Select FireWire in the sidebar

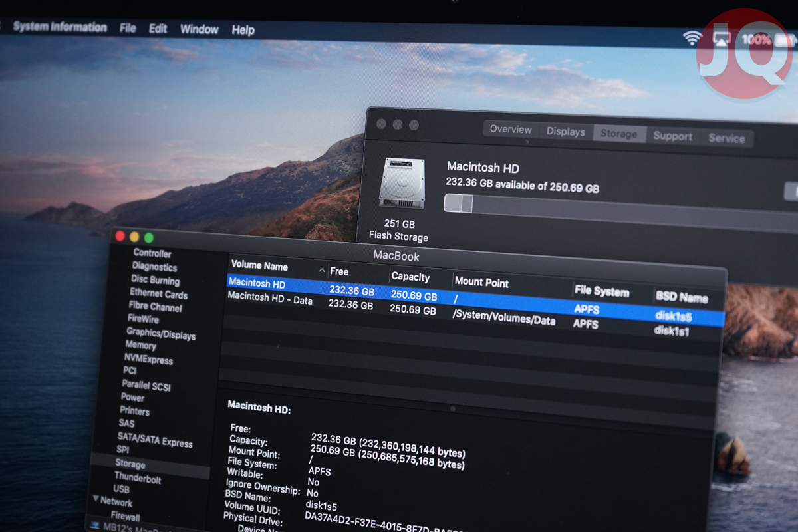(143, 319)
